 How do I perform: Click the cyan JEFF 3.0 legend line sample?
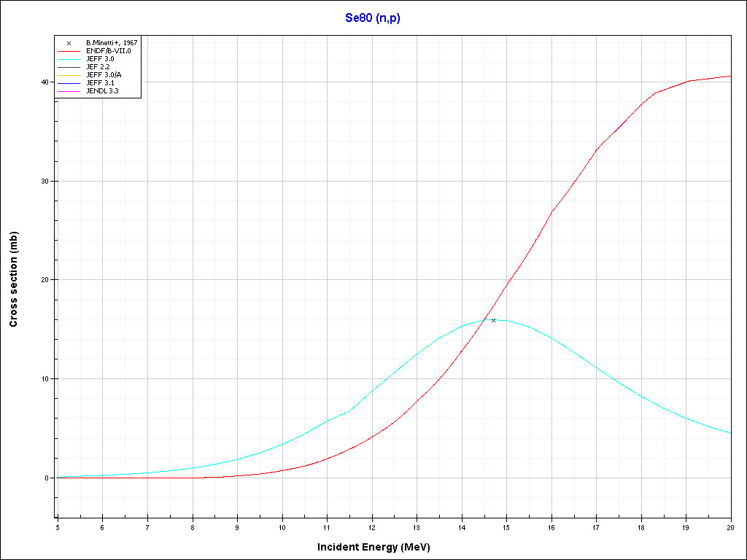click(69, 59)
